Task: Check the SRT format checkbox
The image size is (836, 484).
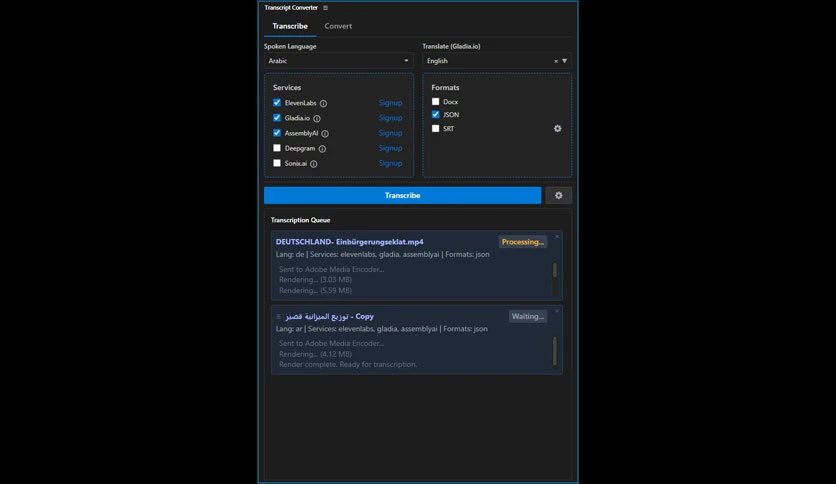Action: 436,128
